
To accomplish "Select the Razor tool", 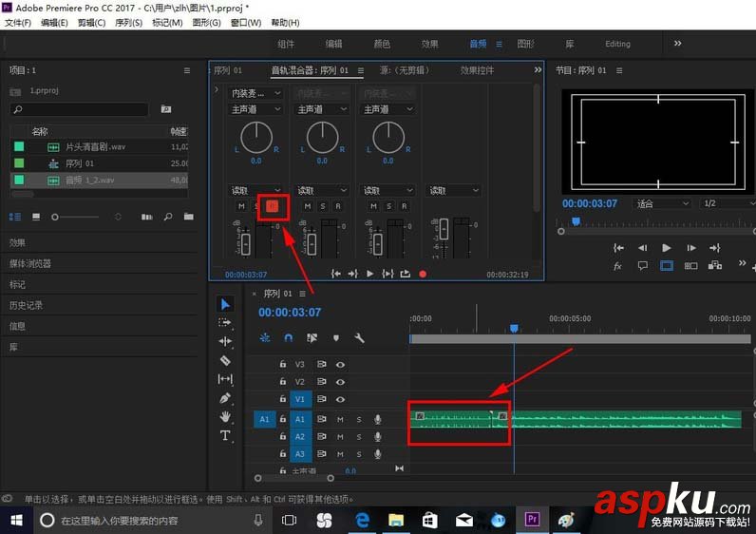I will pyautogui.click(x=225, y=360).
